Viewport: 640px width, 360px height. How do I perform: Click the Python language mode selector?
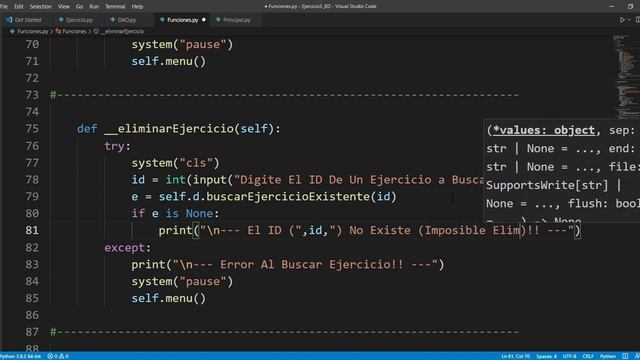pyautogui.click(x=607, y=356)
